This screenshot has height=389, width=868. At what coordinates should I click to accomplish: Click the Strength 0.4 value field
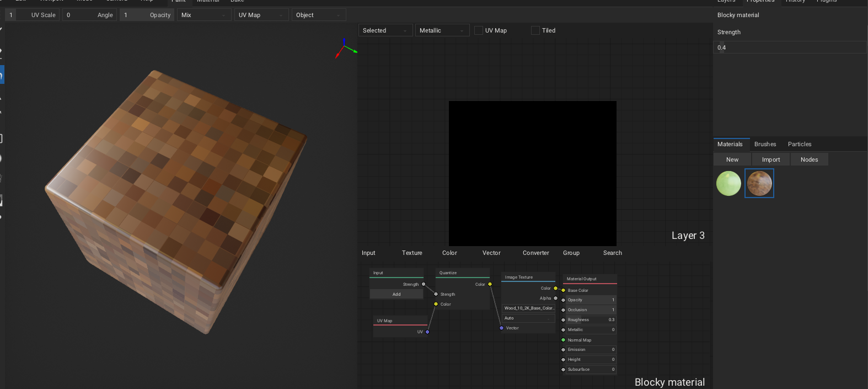[790, 47]
